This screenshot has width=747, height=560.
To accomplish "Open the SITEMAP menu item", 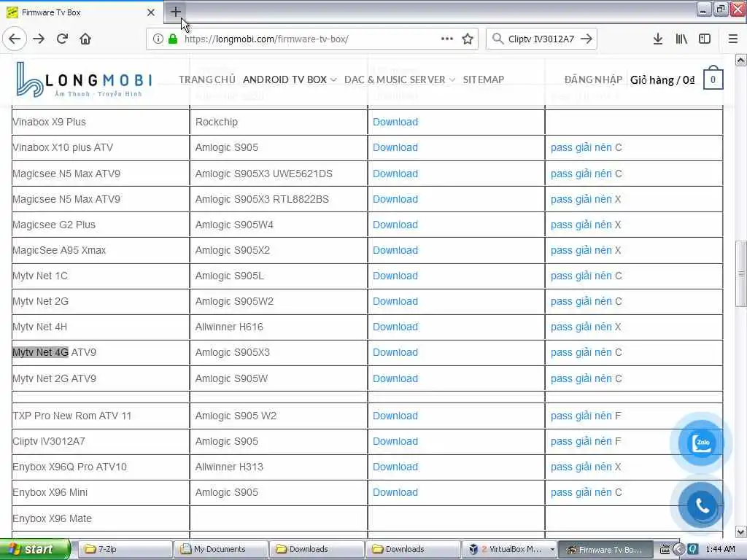I will point(484,79).
